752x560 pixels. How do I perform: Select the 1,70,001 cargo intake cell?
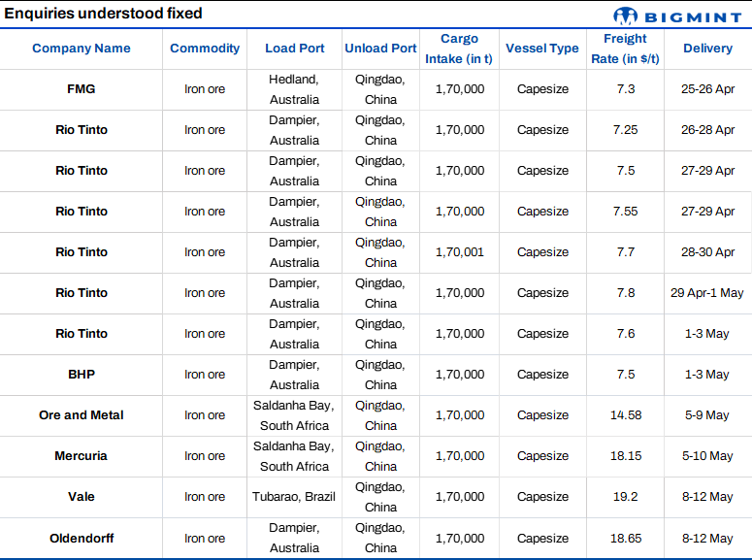(x=459, y=252)
